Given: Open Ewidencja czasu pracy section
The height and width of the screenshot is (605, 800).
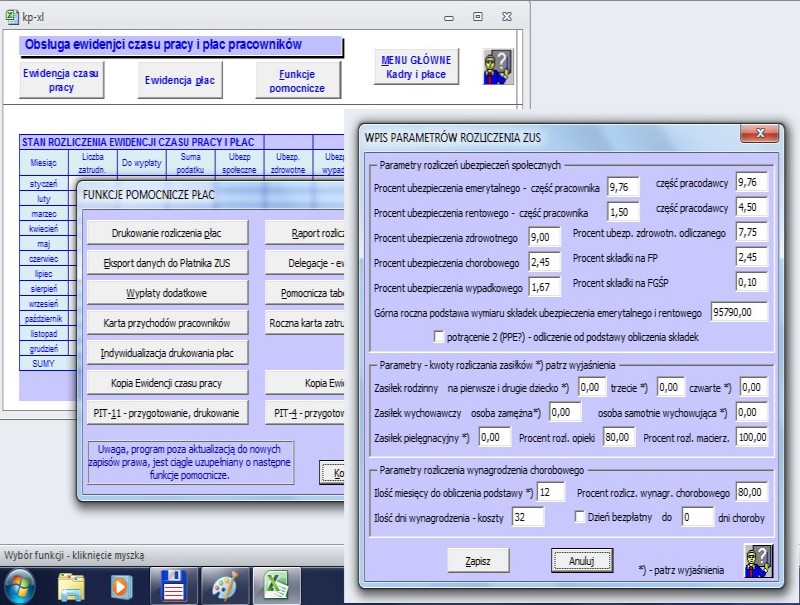Looking at the screenshot, I should 61,80.
